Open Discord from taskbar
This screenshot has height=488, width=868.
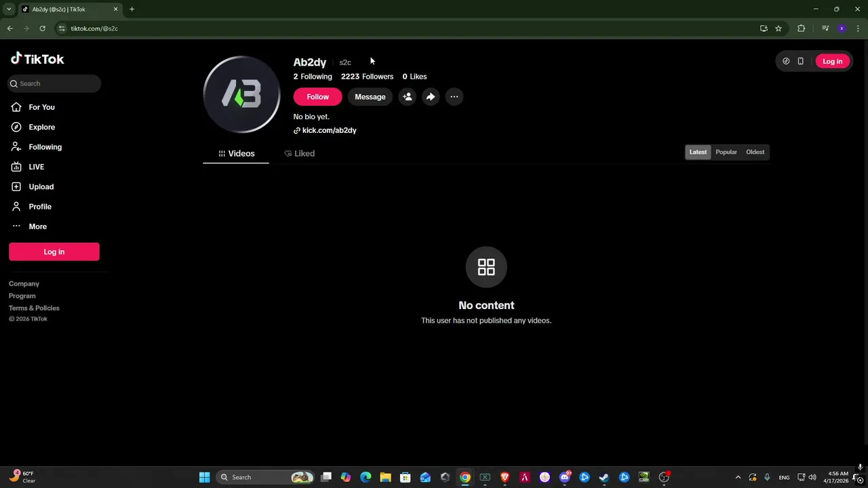(x=564, y=477)
